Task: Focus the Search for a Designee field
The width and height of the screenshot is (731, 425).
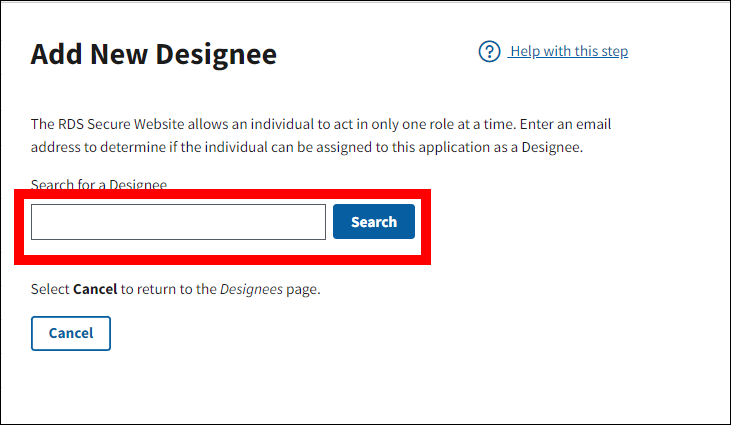Action: click(x=178, y=222)
